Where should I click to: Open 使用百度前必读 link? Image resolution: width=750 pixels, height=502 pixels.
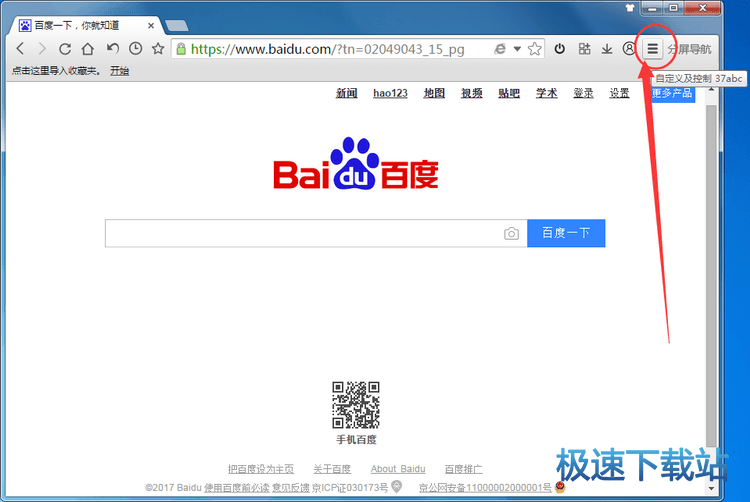click(237, 488)
